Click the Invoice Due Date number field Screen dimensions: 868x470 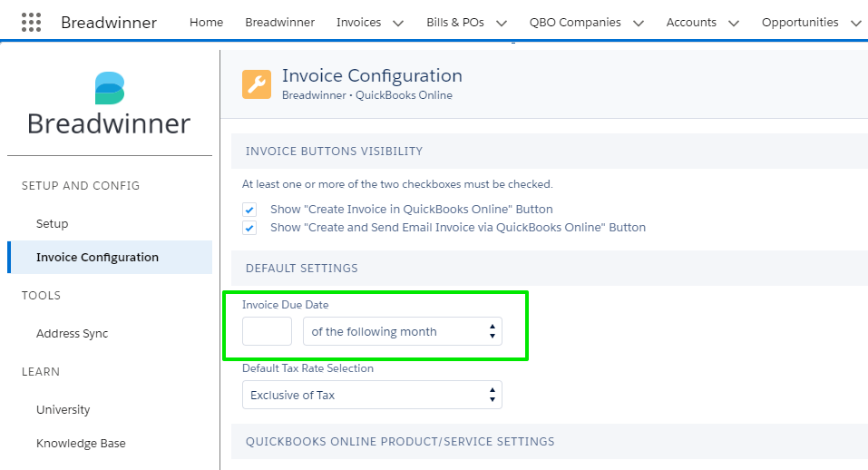pyautogui.click(x=267, y=331)
